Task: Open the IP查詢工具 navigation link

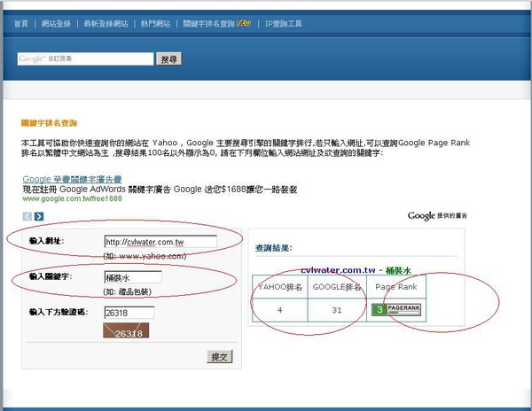Action: coord(284,24)
